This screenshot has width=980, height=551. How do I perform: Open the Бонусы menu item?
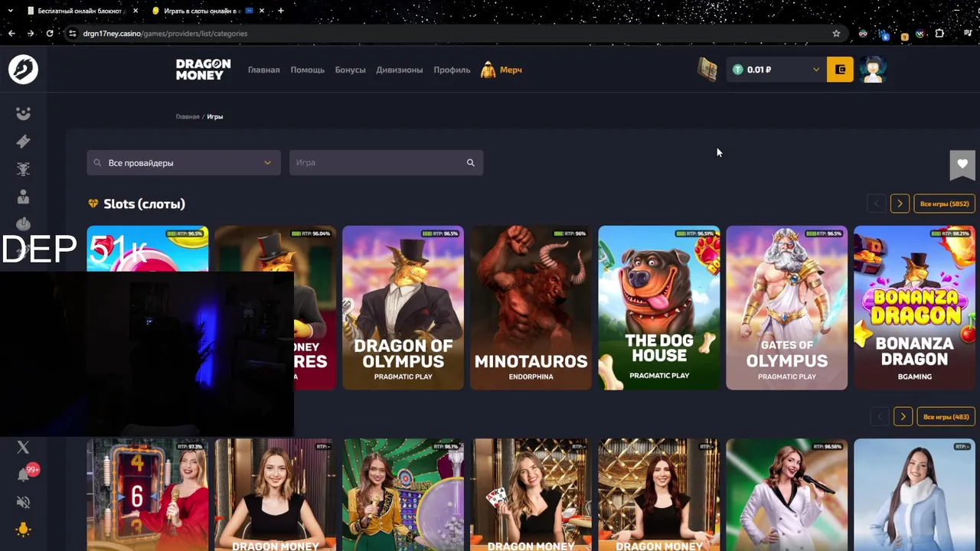coord(350,70)
